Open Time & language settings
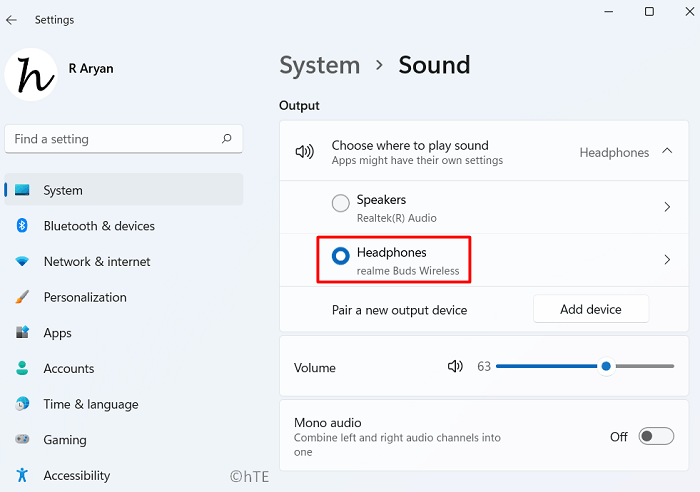Viewport: 700px width, 492px height. 124,404
